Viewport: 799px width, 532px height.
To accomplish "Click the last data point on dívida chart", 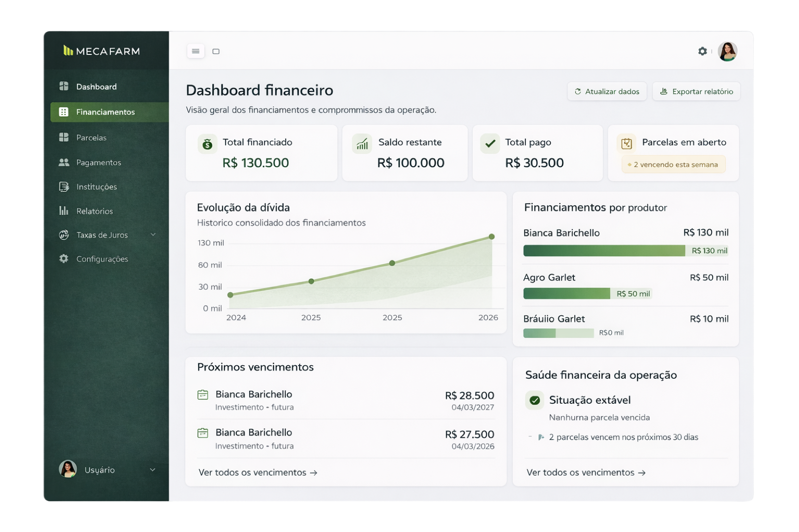I will (x=492, y=237).
